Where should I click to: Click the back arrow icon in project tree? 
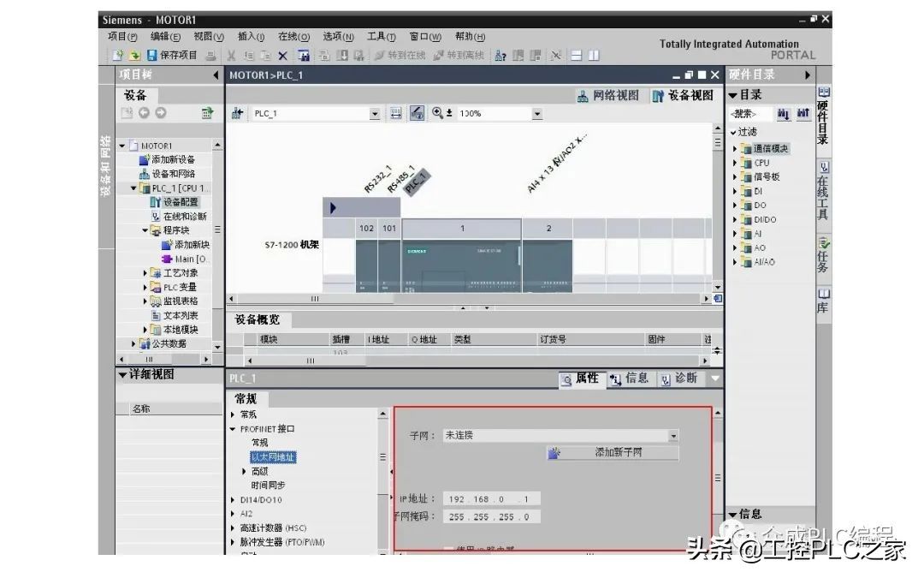click(x=144, y=113)
